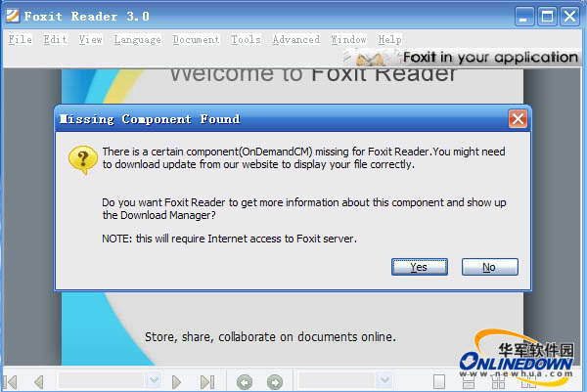The width and height of the screenshot is (587, 392).
Task: Open the View menu
Action: coord(90,39)
